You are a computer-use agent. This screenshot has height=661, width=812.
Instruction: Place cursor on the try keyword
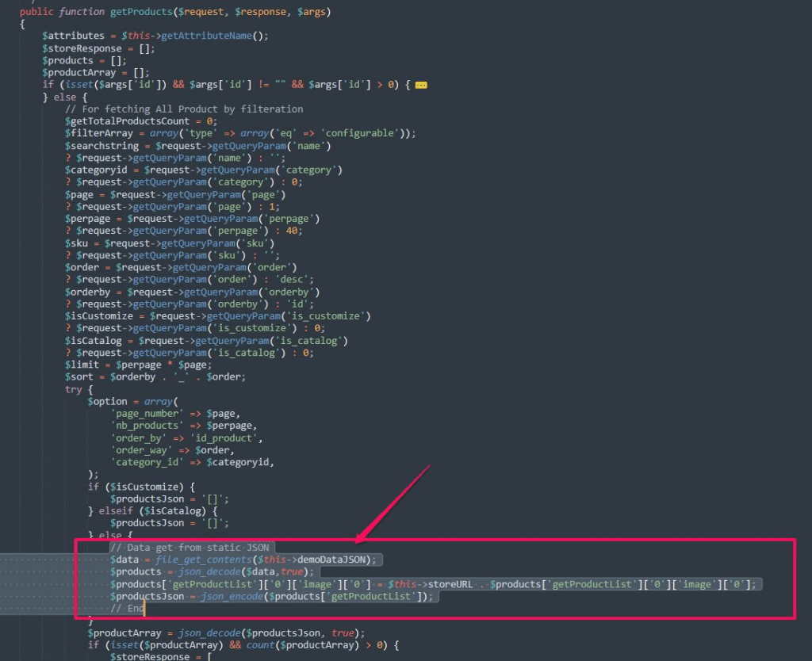tap(74, 389)
